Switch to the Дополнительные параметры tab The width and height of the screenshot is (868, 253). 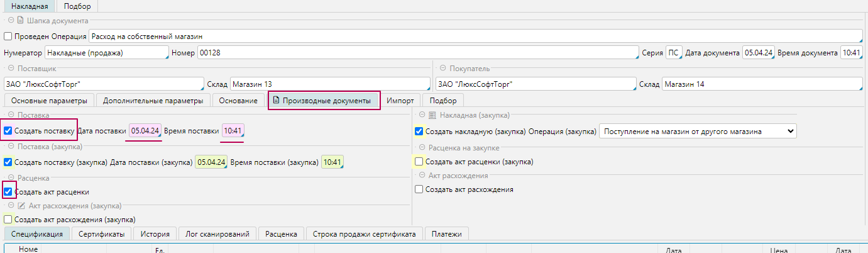click(x=153, y=101)
